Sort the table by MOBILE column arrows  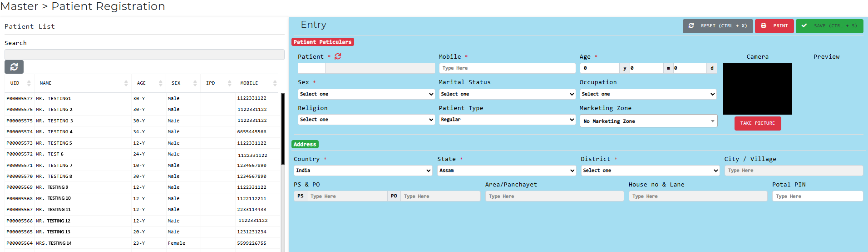[275, 83]
